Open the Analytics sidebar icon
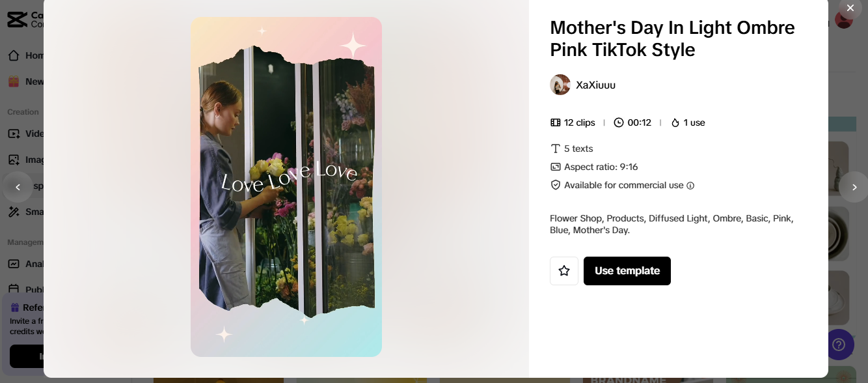The image size is (868, 383). 14,264
